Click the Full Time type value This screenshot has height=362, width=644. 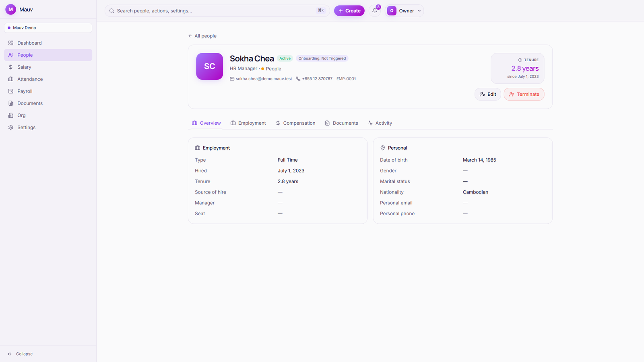point(288,160)
